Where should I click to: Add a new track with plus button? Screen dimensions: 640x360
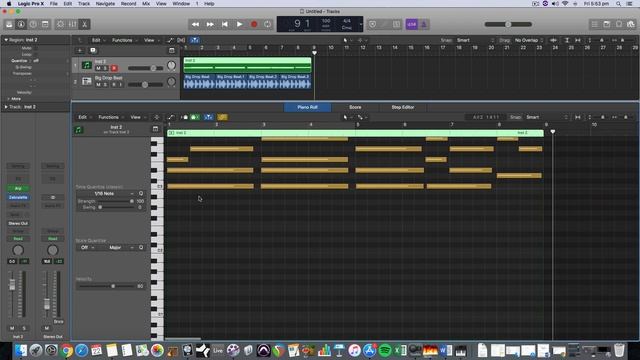[x=80, y=51]
